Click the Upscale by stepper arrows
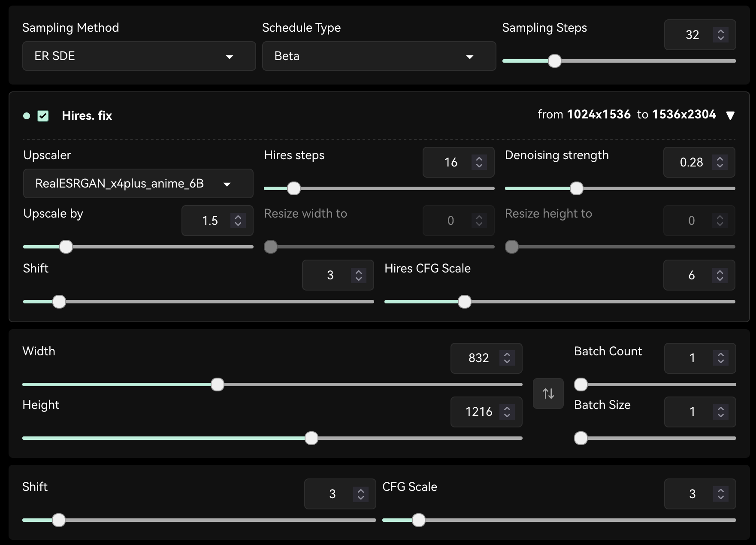The height and width of the screenshot is (545, 756). tap(238, 221)
